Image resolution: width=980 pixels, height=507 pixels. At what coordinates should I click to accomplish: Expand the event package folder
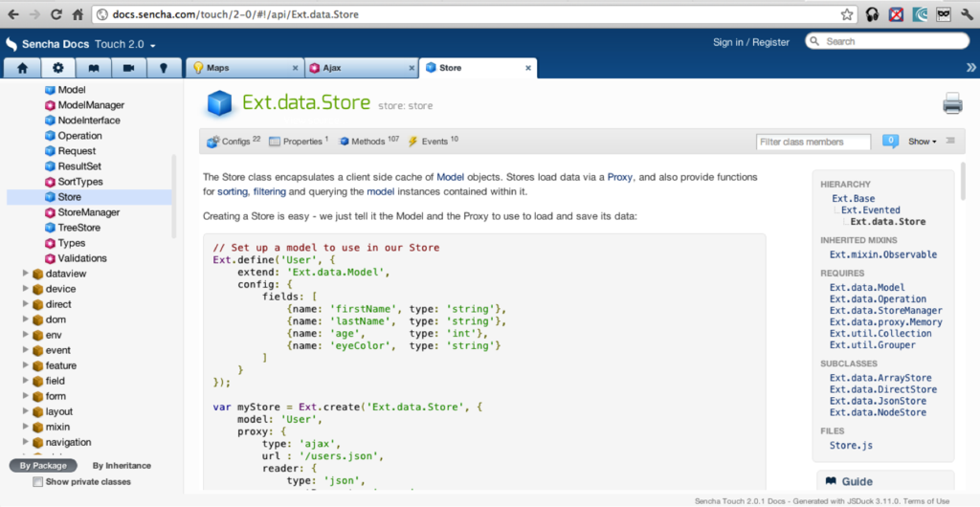coord(26,350)
